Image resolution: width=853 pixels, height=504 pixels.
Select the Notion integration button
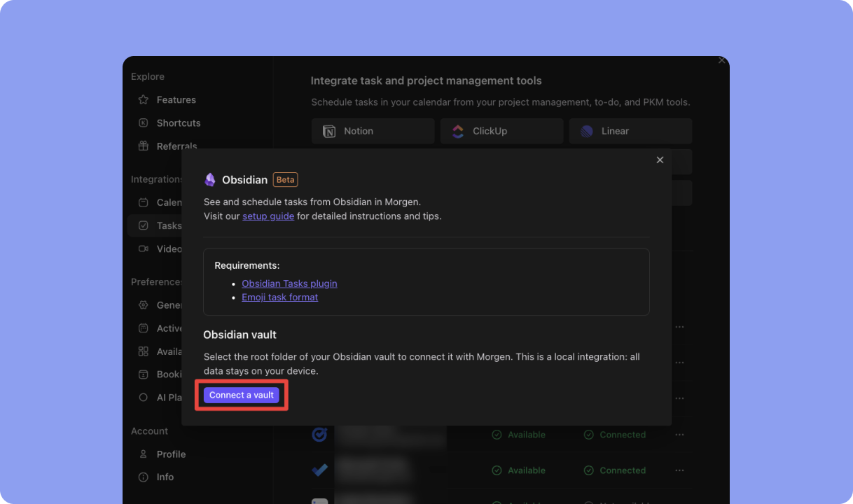[x=373, y=131]
